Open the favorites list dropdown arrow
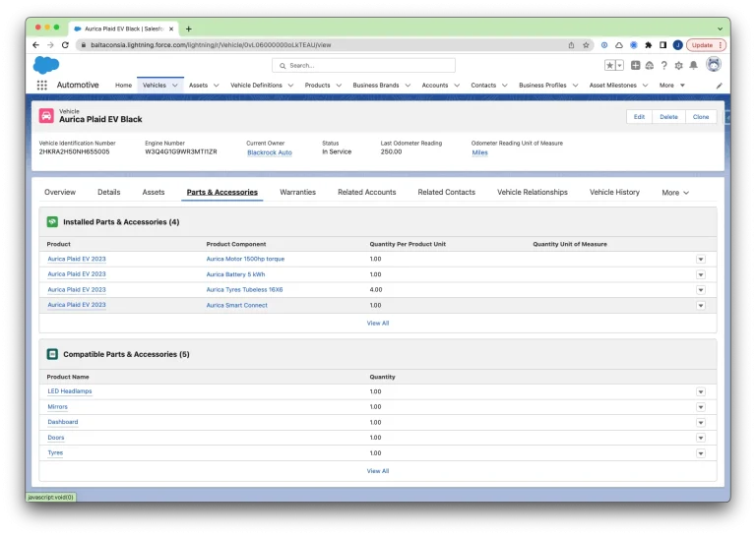 619,65
